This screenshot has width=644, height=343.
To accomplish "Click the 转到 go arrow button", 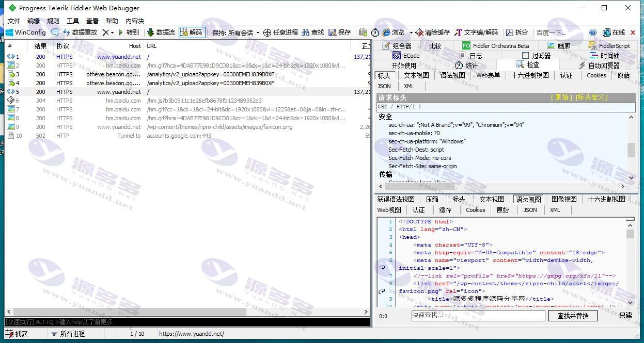I will 129,32.
